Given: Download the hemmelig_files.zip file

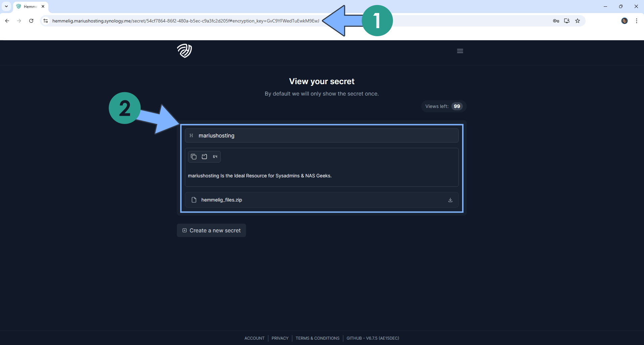Looking at the screenshot, I should tap(450, 200).
